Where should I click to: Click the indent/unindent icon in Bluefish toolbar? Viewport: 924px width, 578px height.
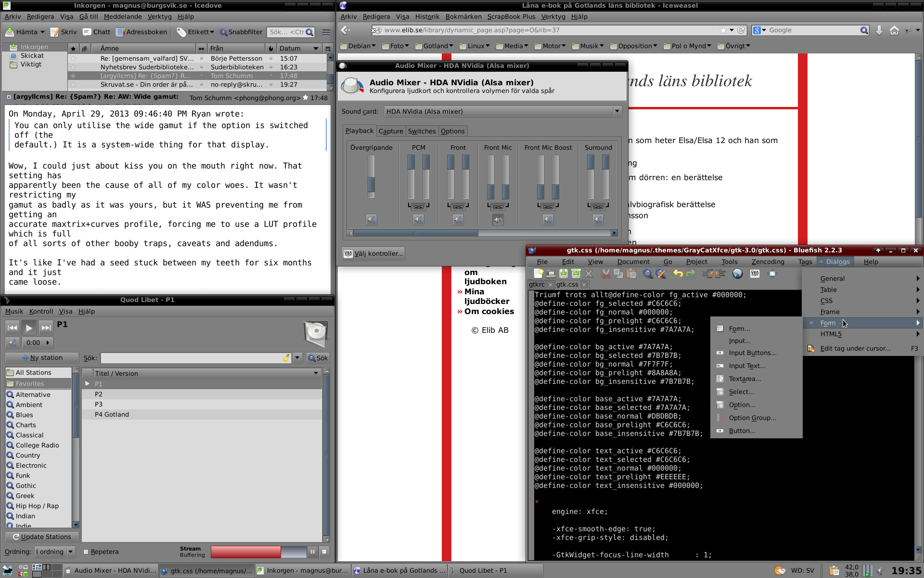(714, 274)
